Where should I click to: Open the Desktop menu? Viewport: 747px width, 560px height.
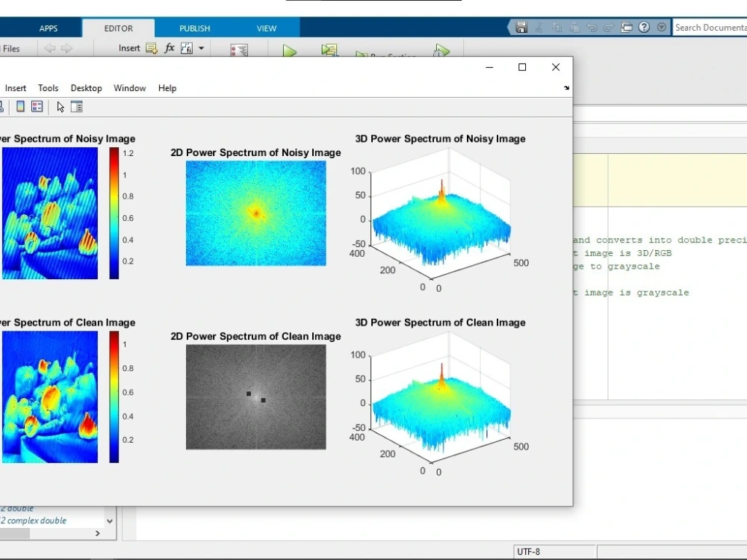(86, 88)
